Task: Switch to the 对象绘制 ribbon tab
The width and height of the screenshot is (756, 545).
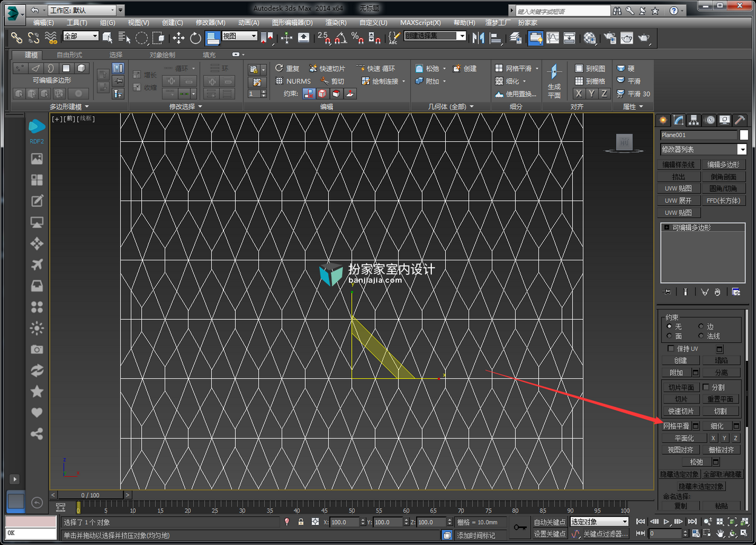Action: pos(162,54)
